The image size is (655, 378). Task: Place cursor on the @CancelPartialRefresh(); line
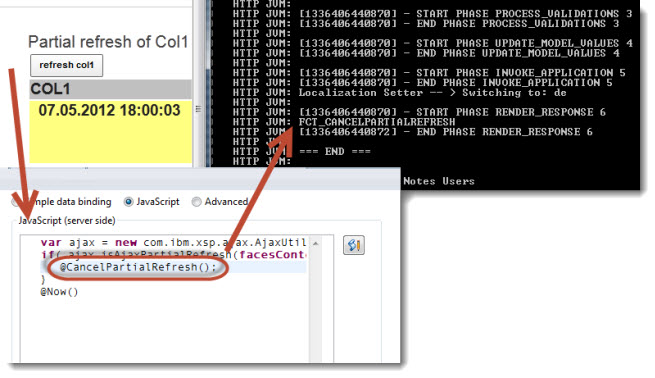pos(138,267)
